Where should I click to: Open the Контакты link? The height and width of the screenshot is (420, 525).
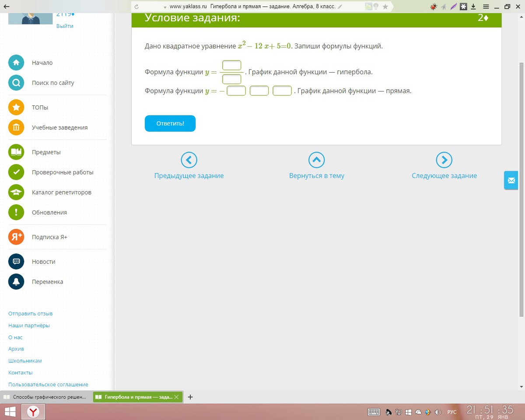tap(21, 373)
